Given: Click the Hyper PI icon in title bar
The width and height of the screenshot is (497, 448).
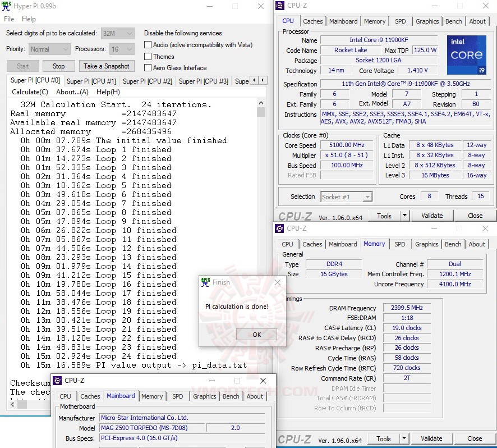Looking at the screenshot, I should tap(7, 6).
